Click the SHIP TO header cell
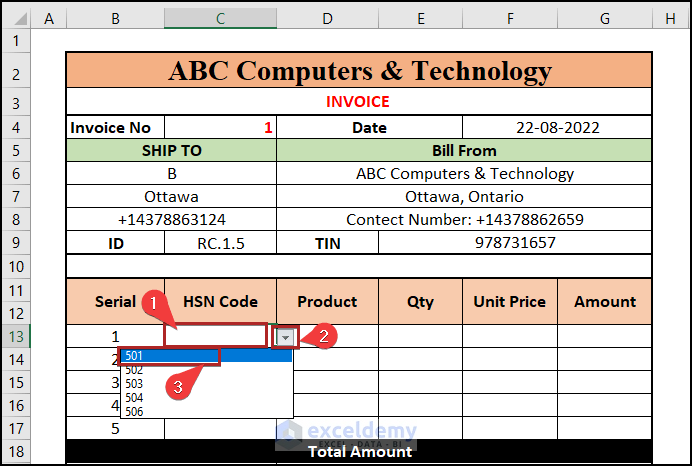 click(x=171, y=150)
